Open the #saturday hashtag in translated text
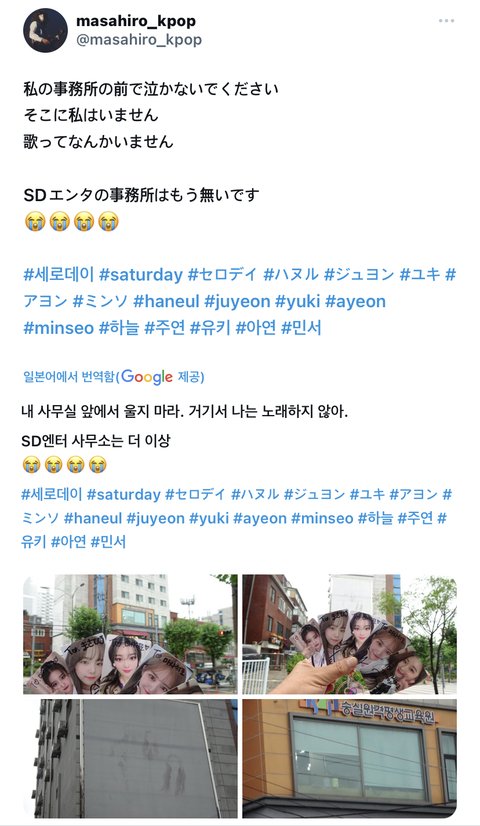Image resolution: width=480 pixels, height=826 pixels. [123, 495]
